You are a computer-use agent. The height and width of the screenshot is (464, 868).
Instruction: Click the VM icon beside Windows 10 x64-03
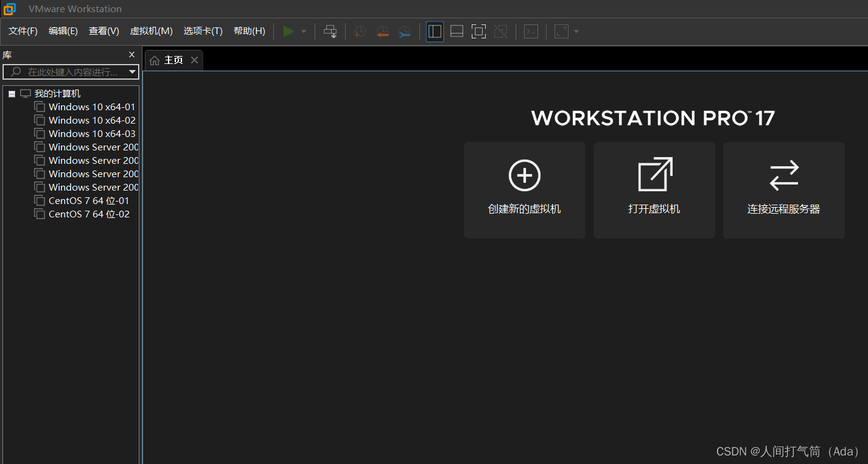(x=40, y=133)
